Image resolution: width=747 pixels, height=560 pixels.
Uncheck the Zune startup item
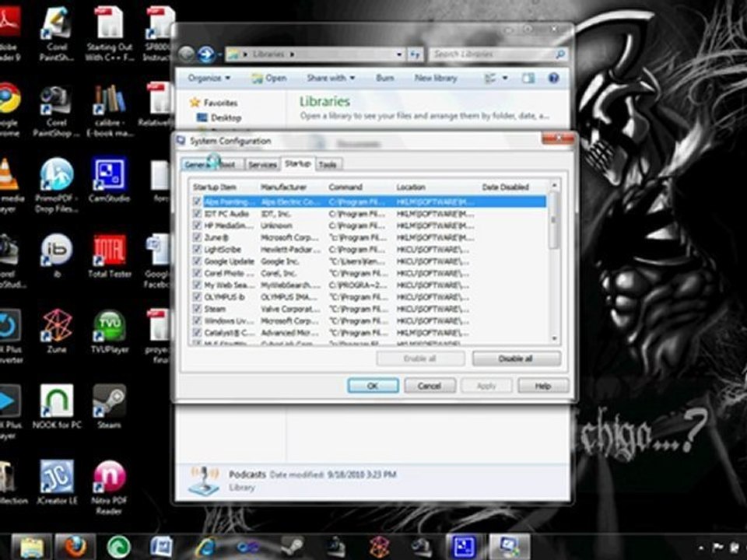[196, 237]
